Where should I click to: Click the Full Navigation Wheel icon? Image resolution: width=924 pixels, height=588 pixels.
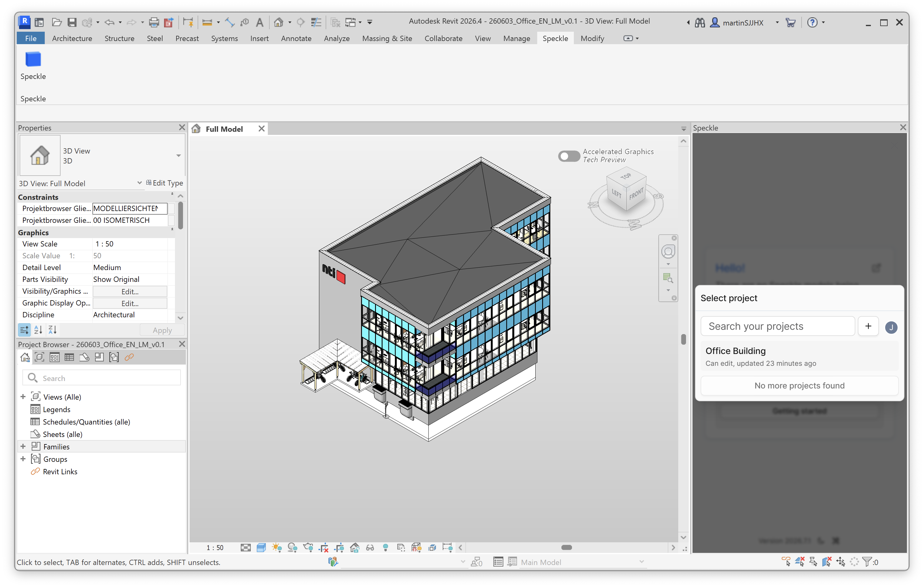point(668,252)
